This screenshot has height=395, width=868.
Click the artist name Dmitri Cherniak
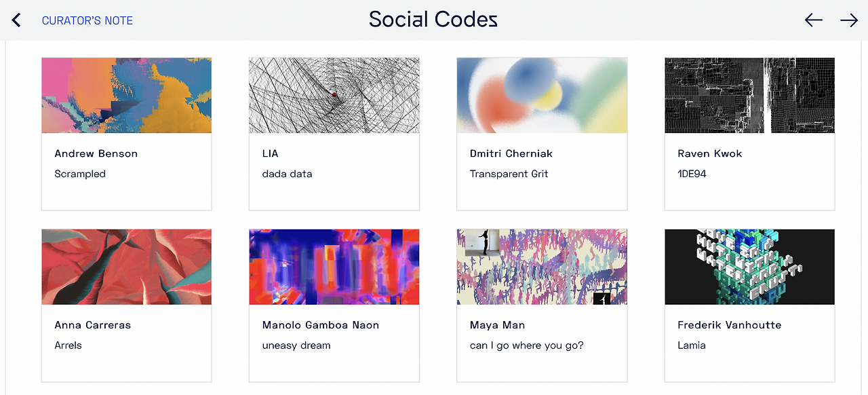click(511, 153)
